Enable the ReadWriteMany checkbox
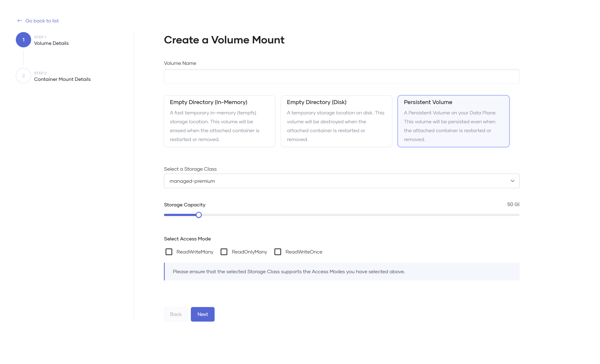 (169, 252)
